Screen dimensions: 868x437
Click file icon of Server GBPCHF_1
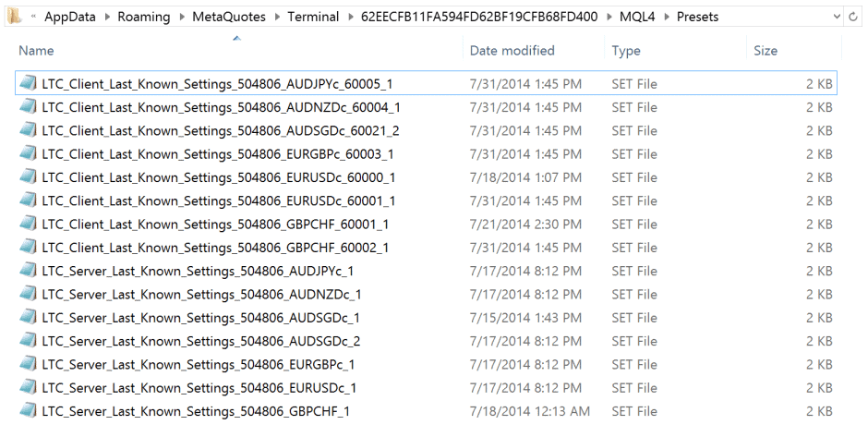pyautogui.click(x=29, y=411)
